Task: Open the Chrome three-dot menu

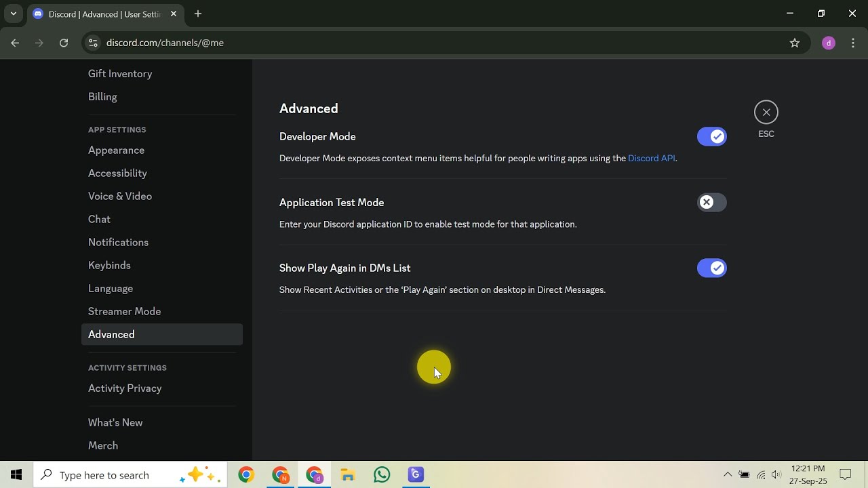Action: (853, 43)
